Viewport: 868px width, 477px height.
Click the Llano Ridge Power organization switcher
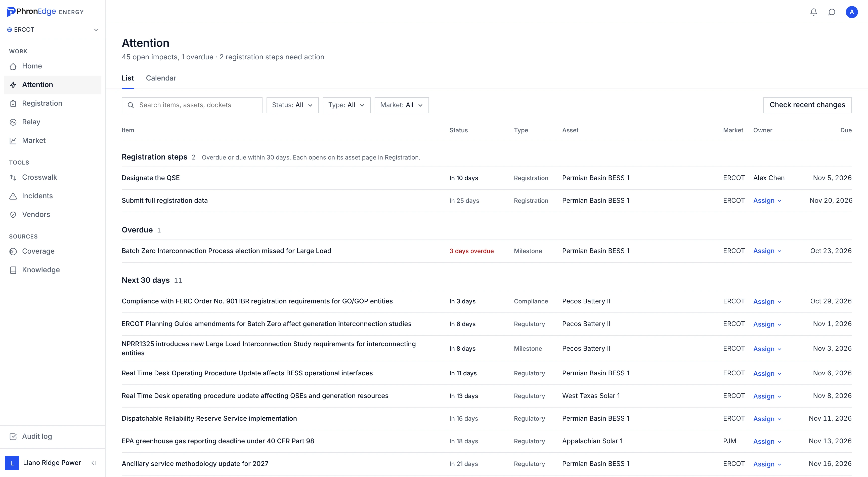pos(43,463)
